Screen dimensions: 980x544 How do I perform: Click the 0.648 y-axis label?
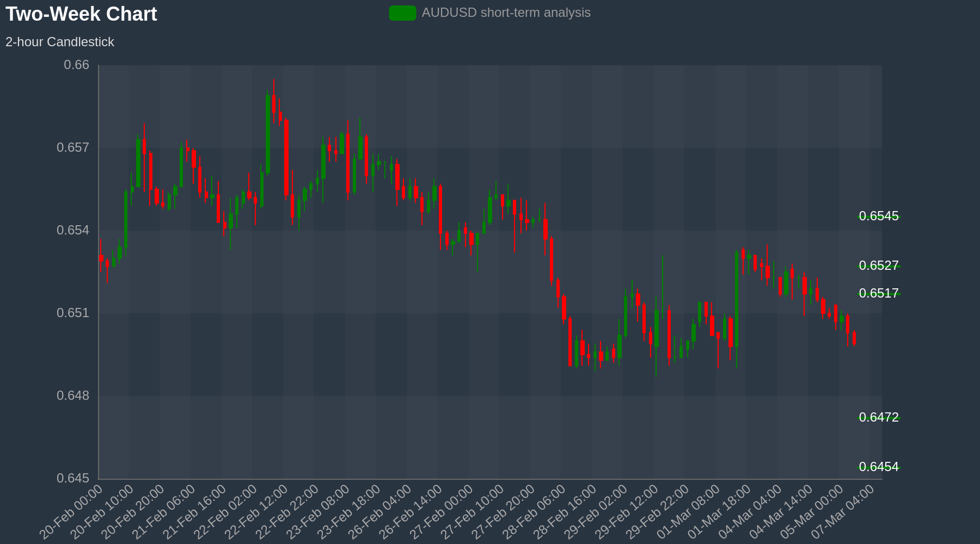pos(73,395)
